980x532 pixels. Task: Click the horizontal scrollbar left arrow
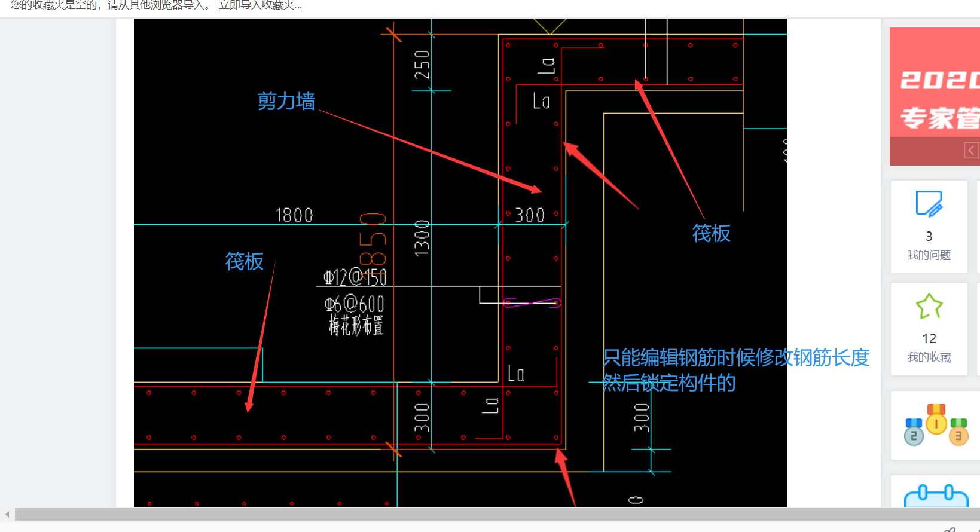click(7, 514)
